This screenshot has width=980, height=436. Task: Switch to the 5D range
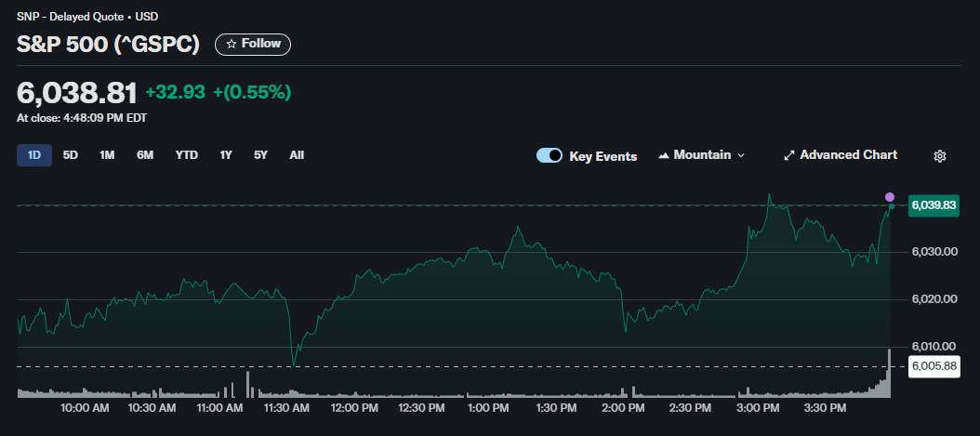tap(71, 155)
